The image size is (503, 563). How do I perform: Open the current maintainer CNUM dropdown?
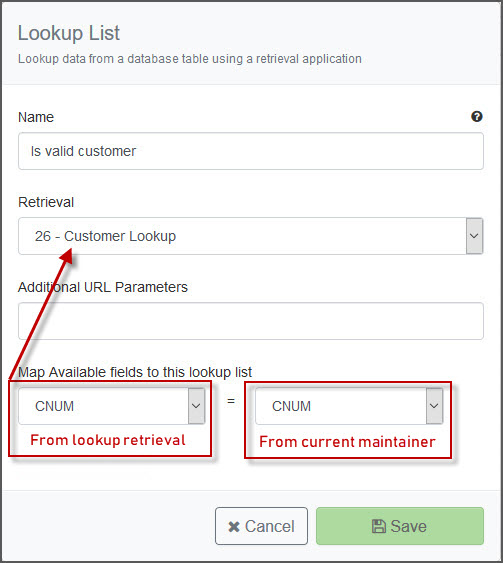click(x=349, y=406)
